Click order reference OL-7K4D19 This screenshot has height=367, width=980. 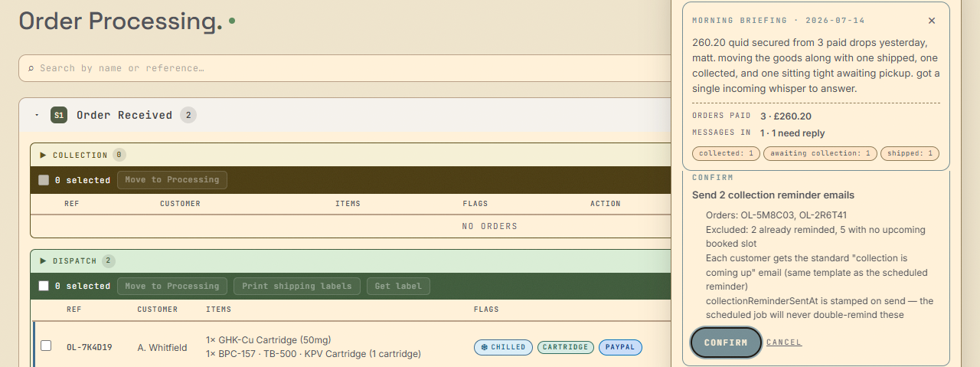click(90, 347)
